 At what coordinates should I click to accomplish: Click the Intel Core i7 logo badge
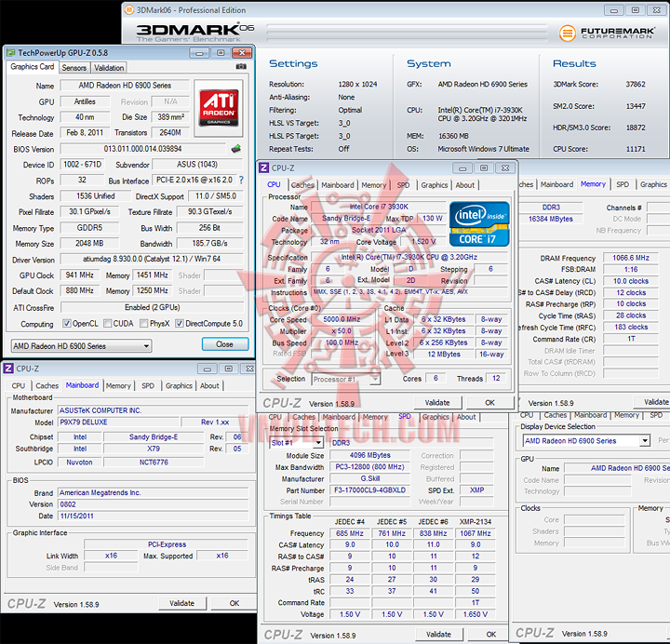click(x=479, y=224)
